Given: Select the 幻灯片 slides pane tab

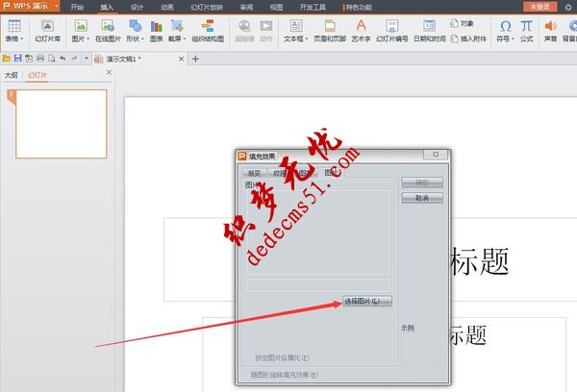Looking at the screenshot, I should (38, 75).
